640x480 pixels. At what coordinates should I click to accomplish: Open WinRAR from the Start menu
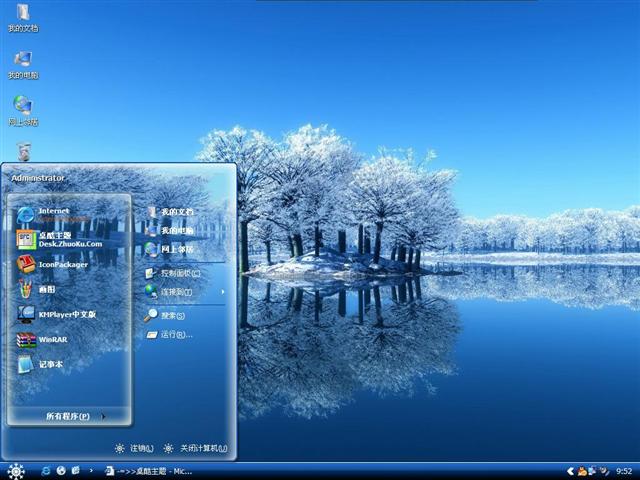tap(42, 340)
